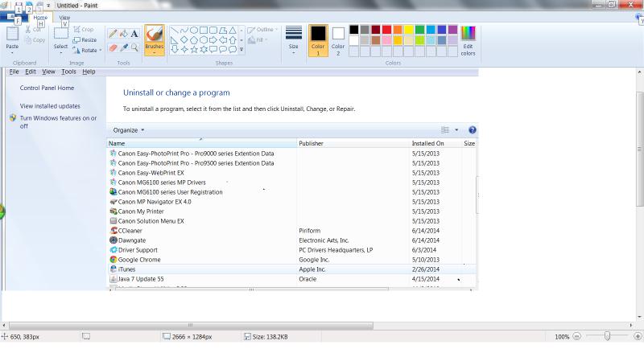
Task: Open the Help menu in the pasted screenshot
Action: [x=89, y=72]
